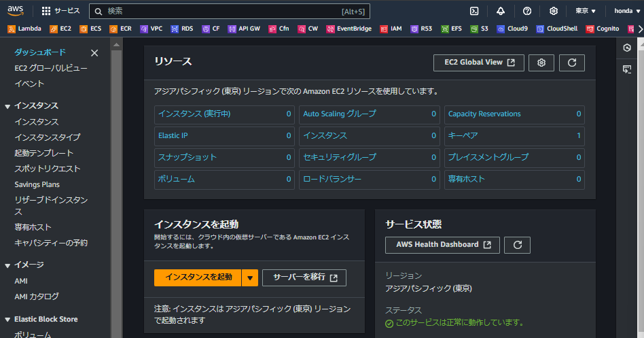Open Savings Plans in the sidebar
The image size is (644, 338).
point(37,184)
